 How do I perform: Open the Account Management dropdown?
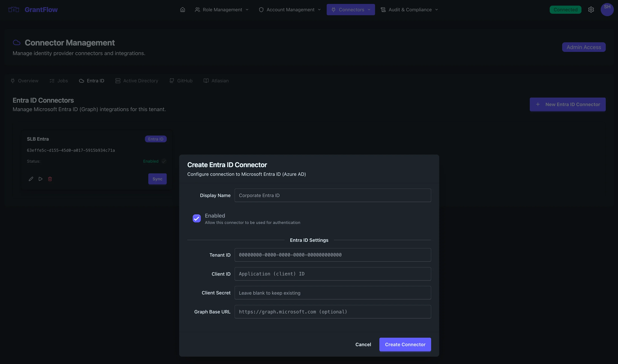coord(290,10)
